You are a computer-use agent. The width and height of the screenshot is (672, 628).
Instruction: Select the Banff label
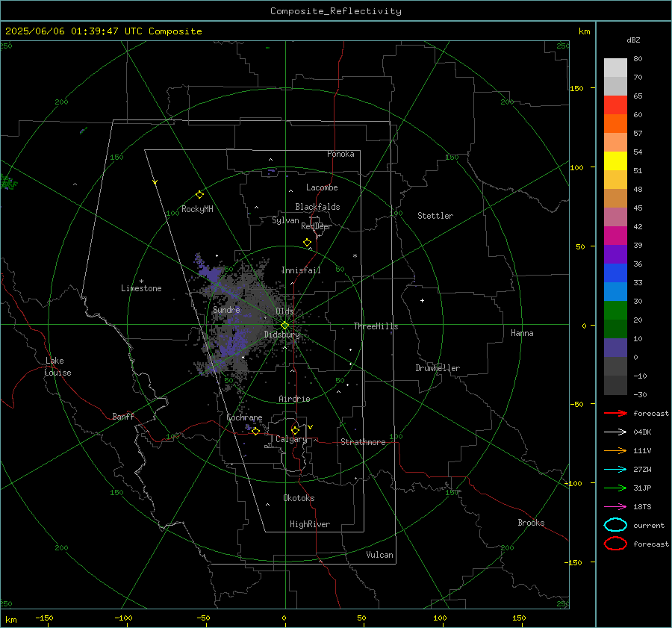point(123,416)
